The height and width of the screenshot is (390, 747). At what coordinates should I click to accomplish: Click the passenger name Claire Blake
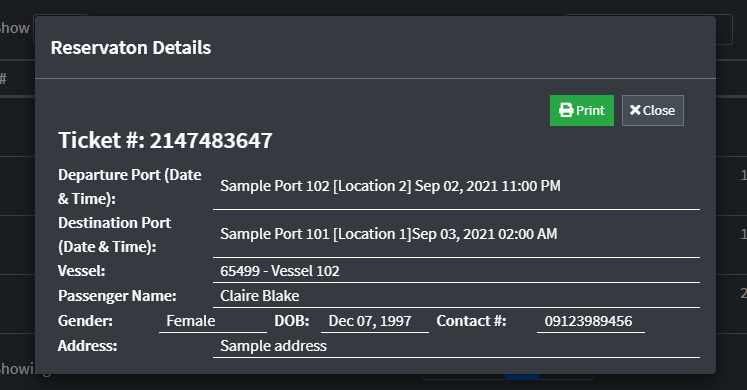coord(260,296)
